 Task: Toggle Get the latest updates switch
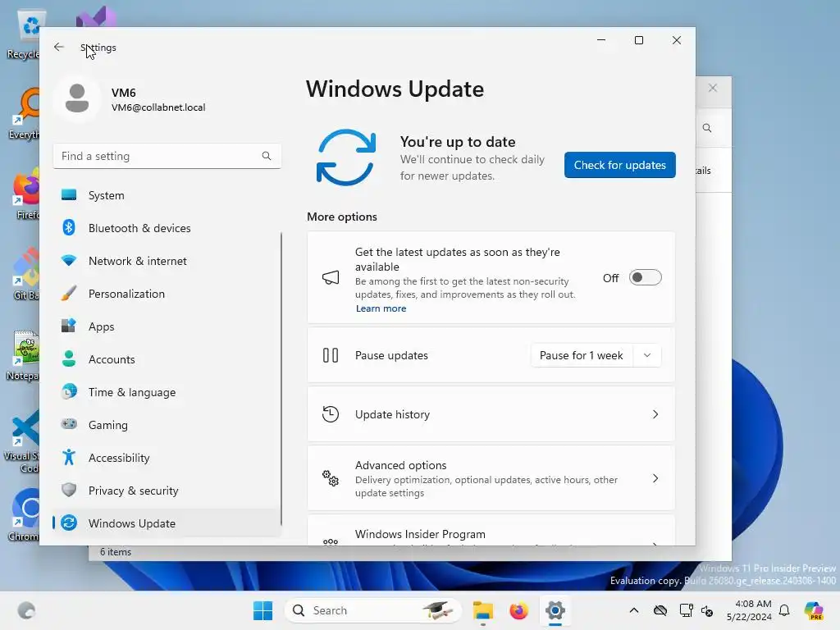coord(645,277)
